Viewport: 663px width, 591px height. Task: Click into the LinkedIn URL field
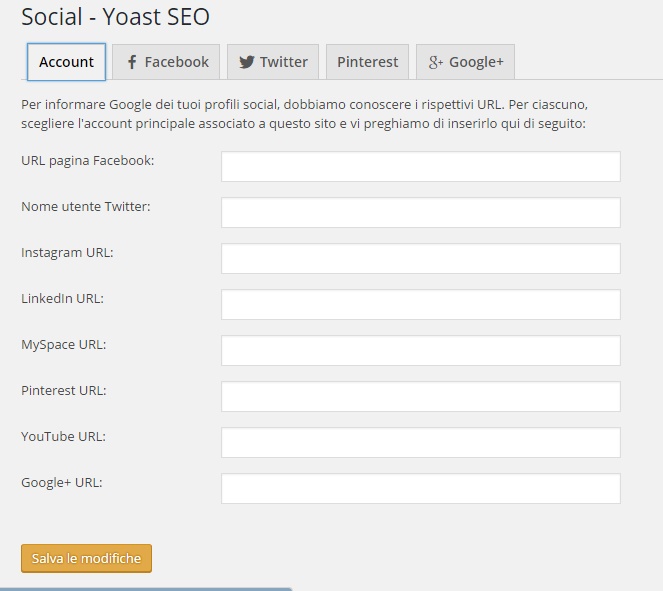click(x=421, y=304)
